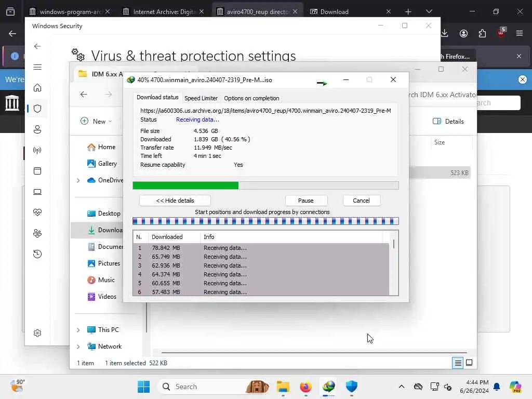Open Firefox extensions puzzle icon
This screenshot has height=399, width=532.
482,33
